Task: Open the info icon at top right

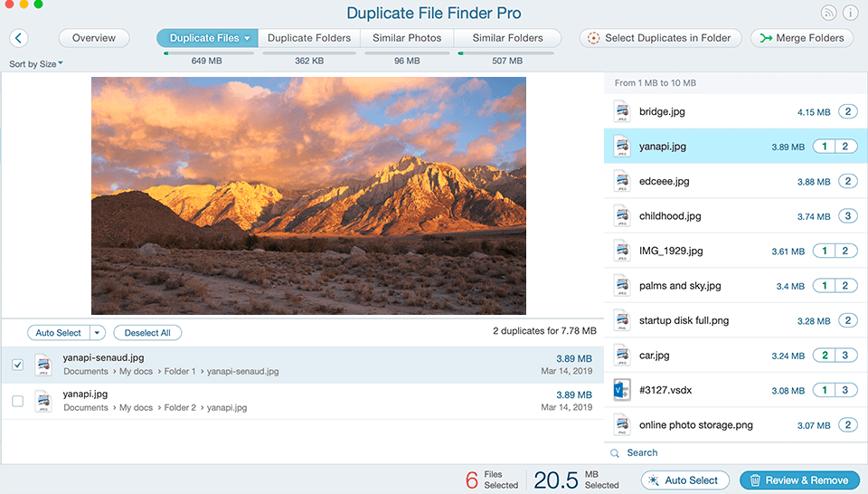Action: point(850,13)
